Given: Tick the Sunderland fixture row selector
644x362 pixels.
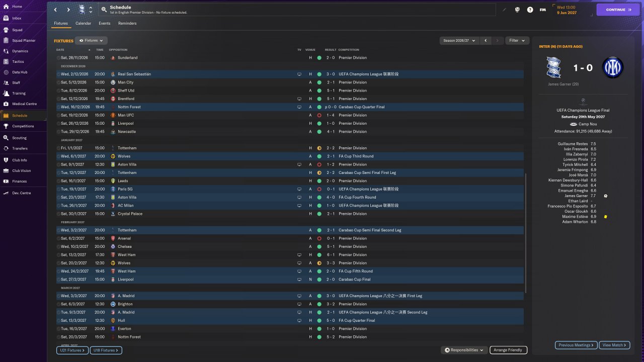Looking at the screenshot, I should click(x=58, y=58).
